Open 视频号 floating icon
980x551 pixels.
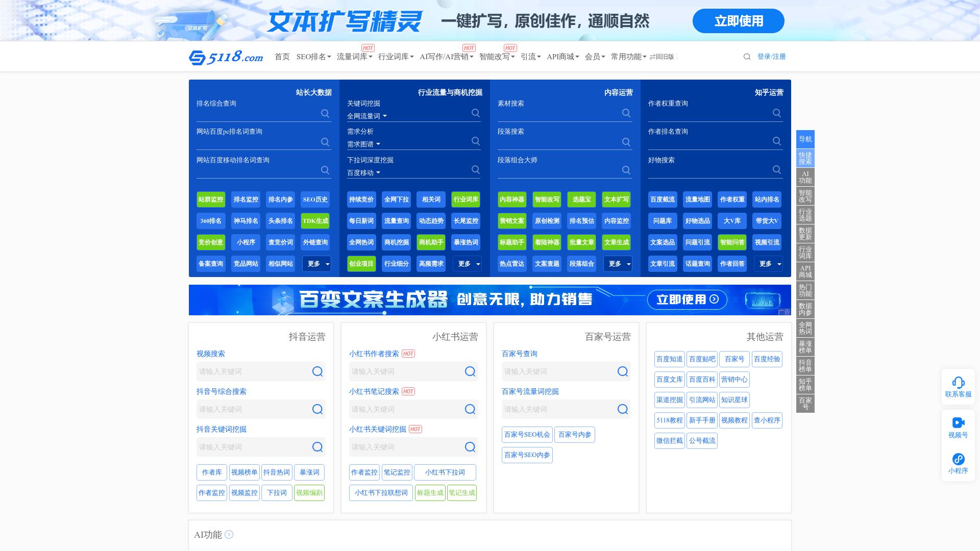click(958, 422)
